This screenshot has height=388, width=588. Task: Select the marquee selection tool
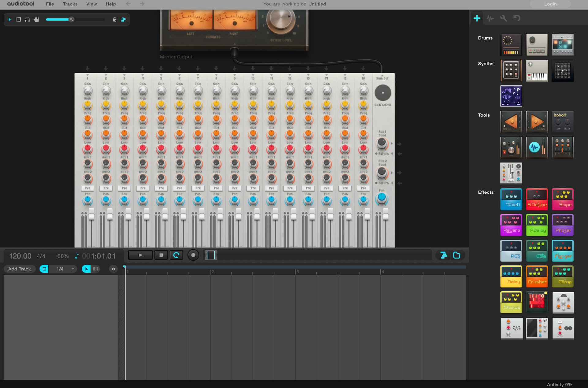pyautogui.click(x=19, y=20)
